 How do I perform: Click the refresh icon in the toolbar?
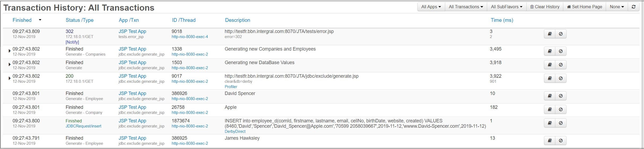click(634, 7)
